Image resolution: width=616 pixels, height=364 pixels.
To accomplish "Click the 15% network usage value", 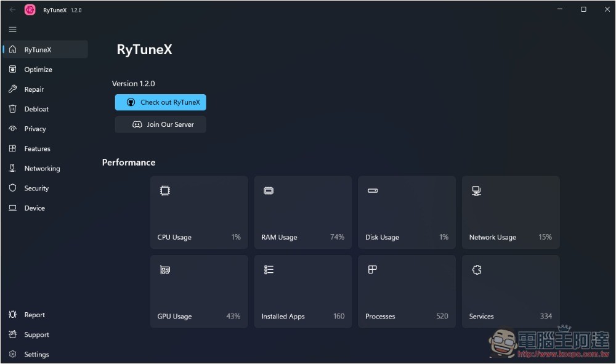I will (545, 237).
